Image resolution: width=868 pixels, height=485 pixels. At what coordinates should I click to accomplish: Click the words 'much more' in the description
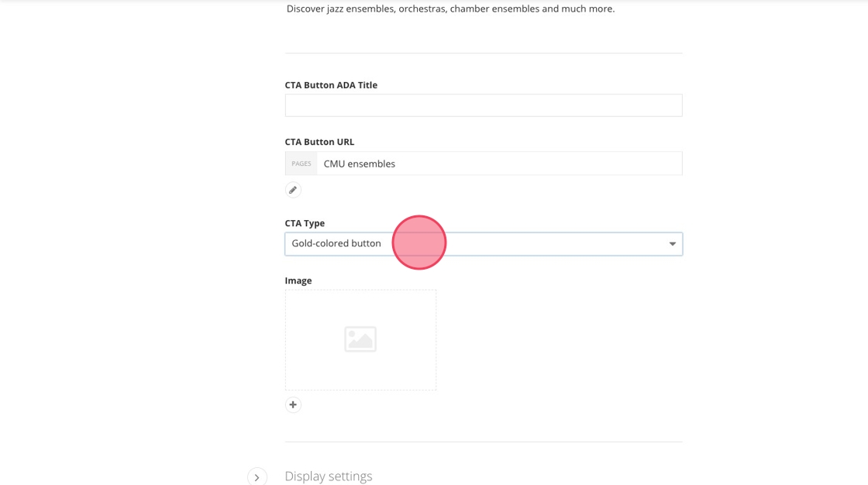[589, 9]
